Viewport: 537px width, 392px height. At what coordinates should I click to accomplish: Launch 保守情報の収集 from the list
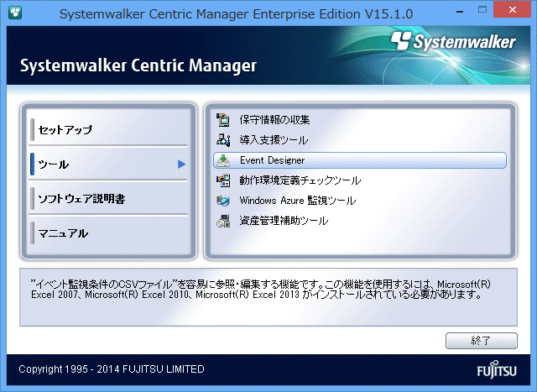pyautogui.click(x=360, y=119)
